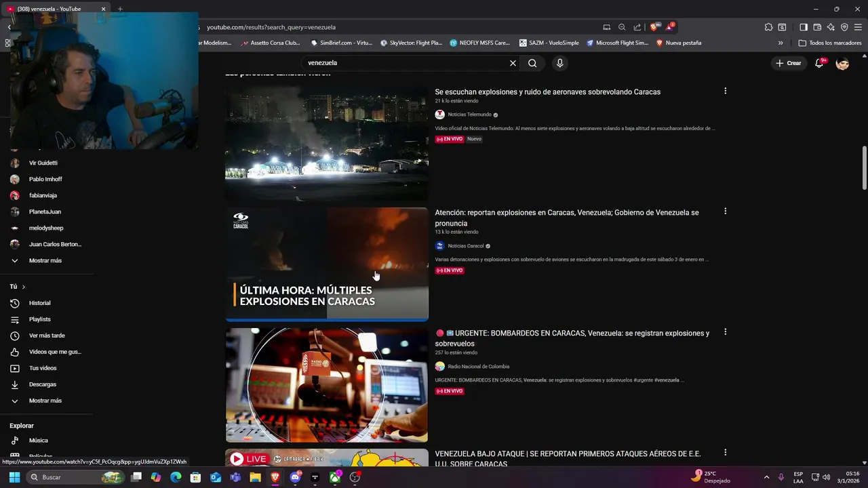Open options menu for Radio Nacional video
The width and height of the screenshot is (868, 488).
click(x=725, y=332)
